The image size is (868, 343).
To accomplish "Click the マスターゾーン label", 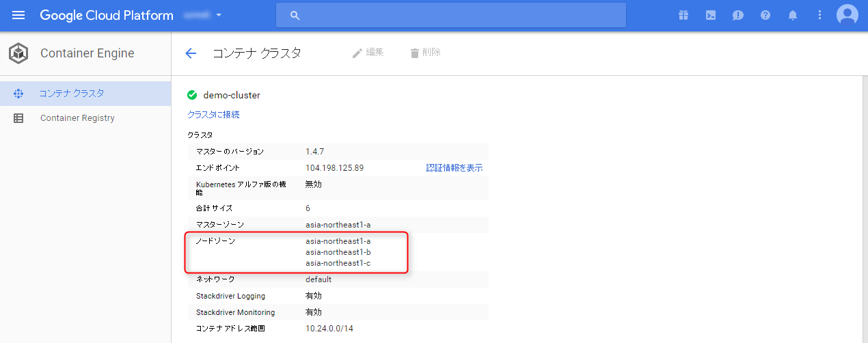I will pyautogui.click(x=220, y=225).
